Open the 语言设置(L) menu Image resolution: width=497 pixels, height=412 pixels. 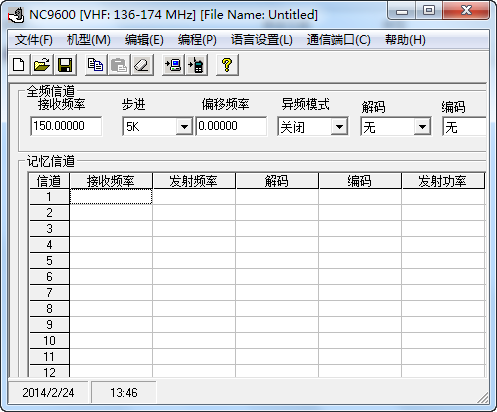click(262, 40)
